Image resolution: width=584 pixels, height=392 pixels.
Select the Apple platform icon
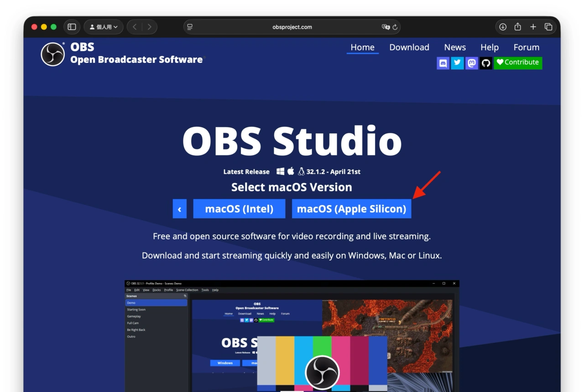point(291,171)
